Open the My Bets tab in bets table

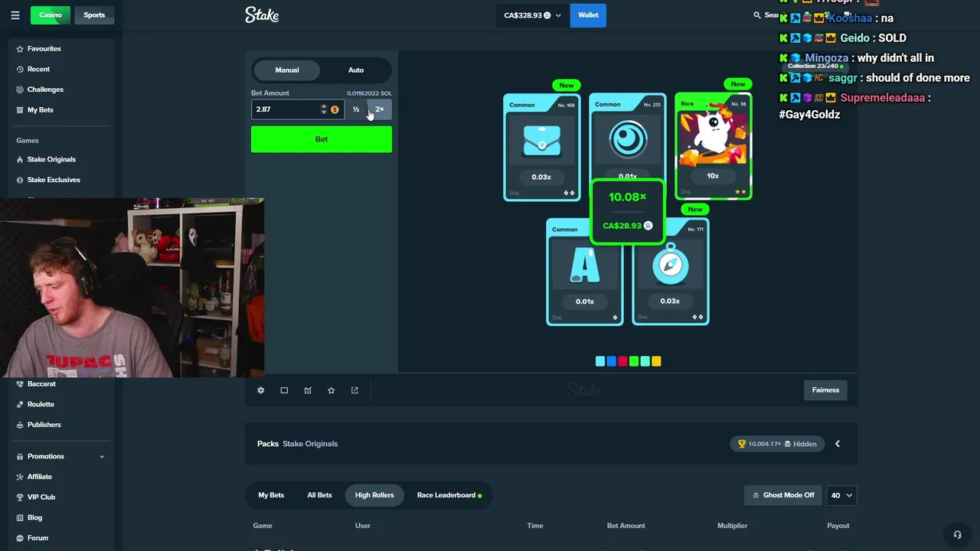[271, 495]
